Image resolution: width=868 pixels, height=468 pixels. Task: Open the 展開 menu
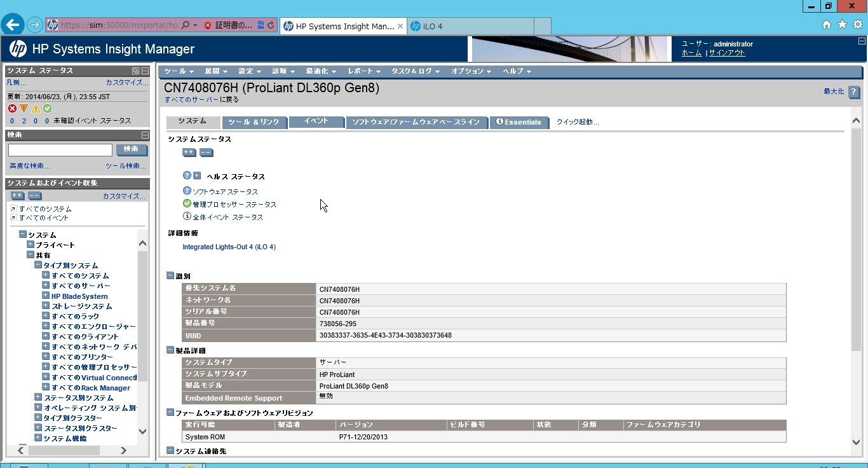pyautogui.click(x=215, y=71)
